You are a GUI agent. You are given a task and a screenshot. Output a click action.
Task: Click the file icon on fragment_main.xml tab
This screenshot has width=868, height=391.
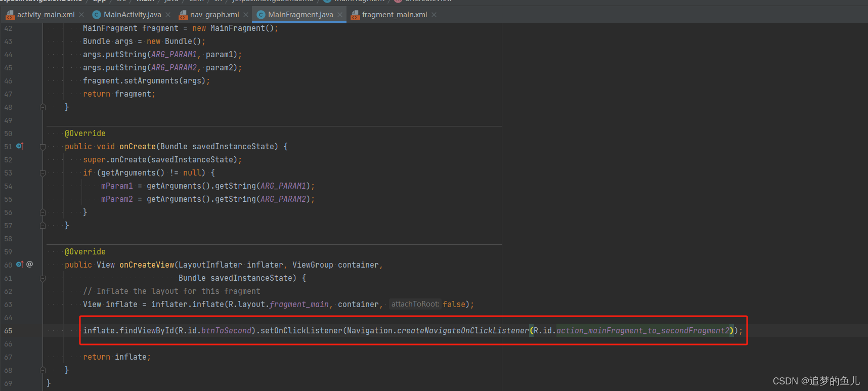355,15
